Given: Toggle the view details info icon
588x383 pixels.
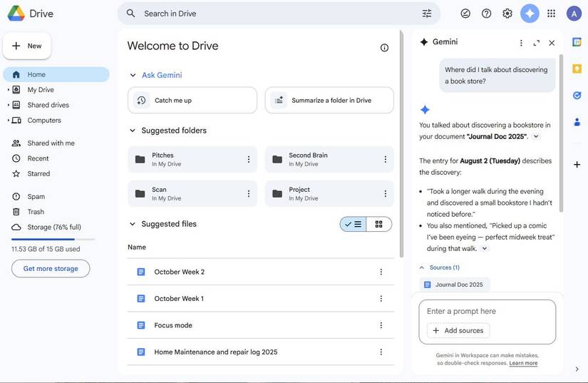Looking at the screenshot, I should [384, 48].
